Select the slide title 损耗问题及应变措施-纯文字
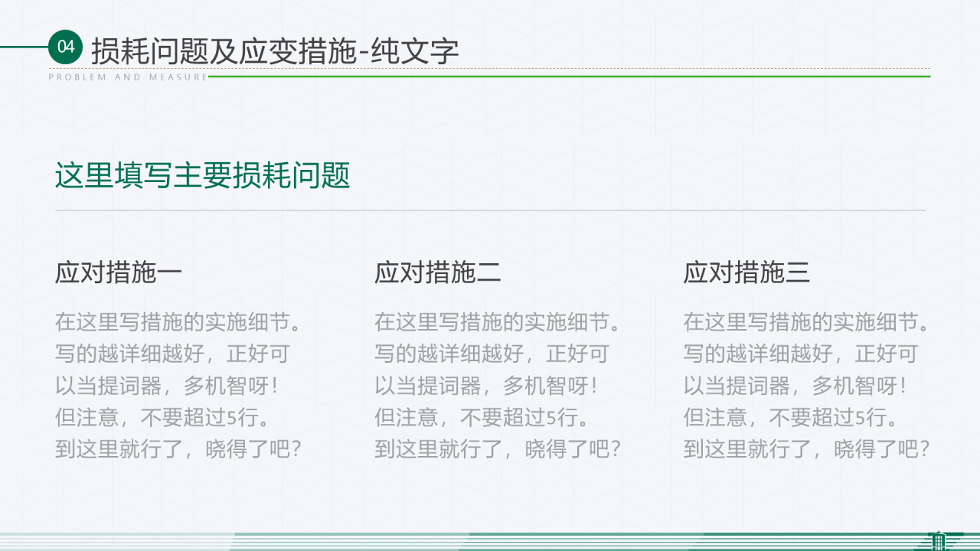 275,51
